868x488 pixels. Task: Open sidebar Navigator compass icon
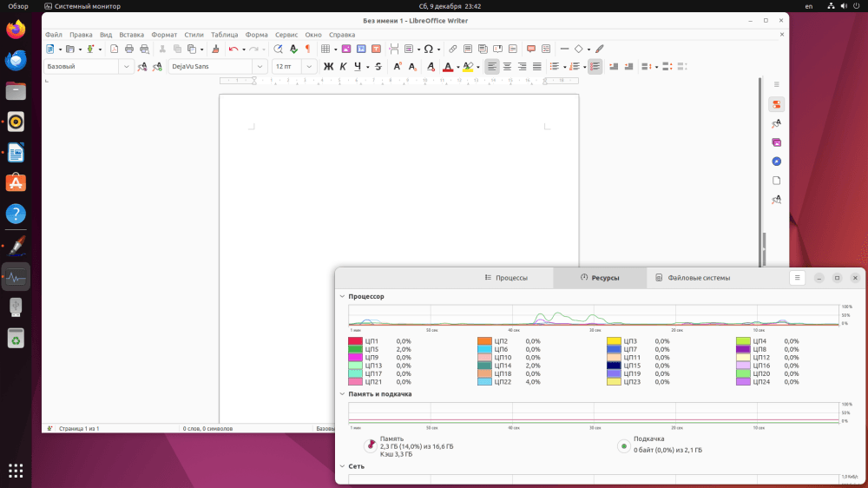(x=777, y=162)
